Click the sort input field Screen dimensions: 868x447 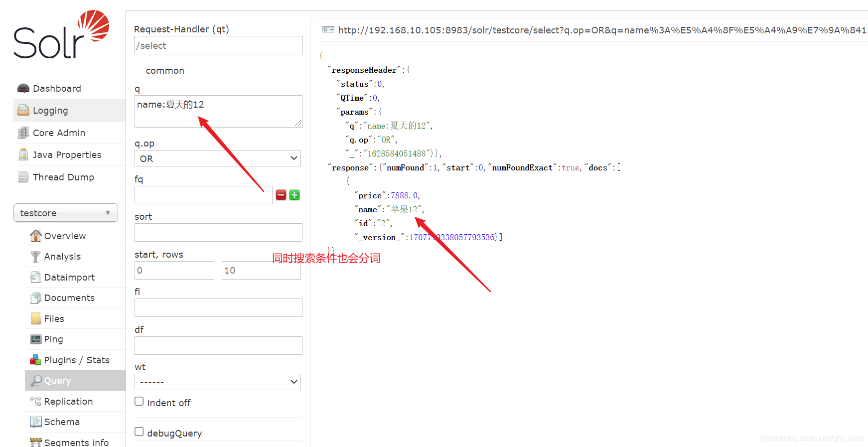click(218, 232)
